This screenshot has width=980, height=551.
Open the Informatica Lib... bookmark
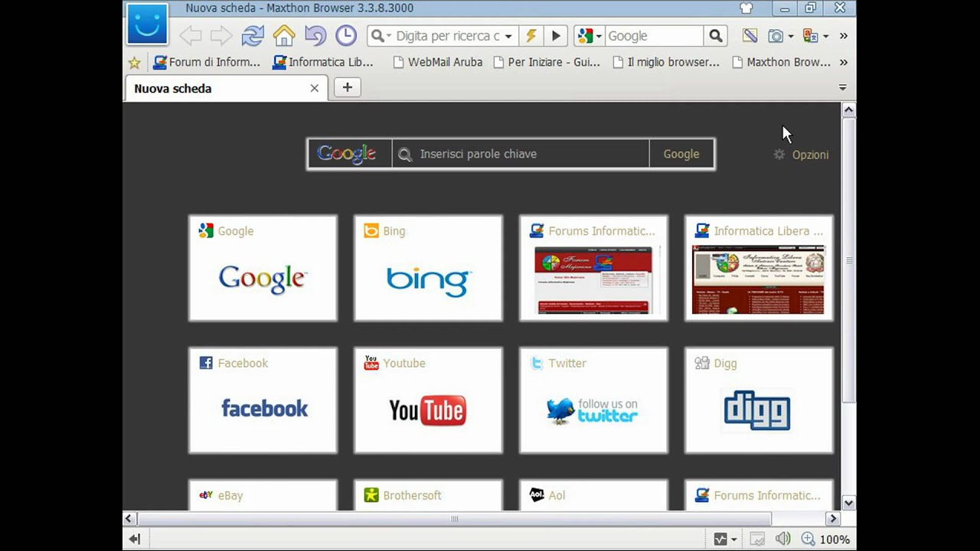[323, 62]
